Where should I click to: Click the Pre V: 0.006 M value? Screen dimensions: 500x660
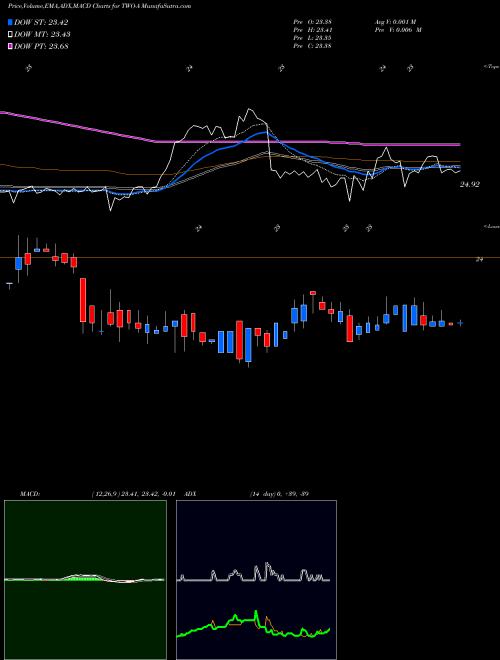click(398, 29)
